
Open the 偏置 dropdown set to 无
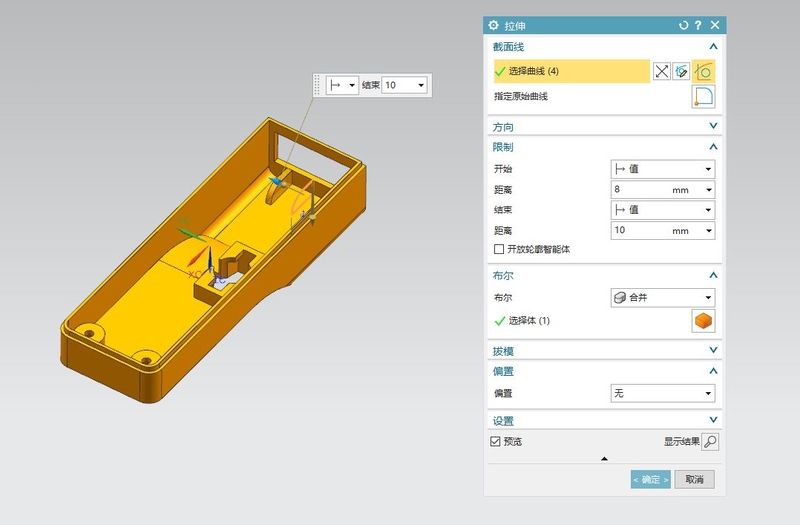pyautogui.click(x=662, y=394)
